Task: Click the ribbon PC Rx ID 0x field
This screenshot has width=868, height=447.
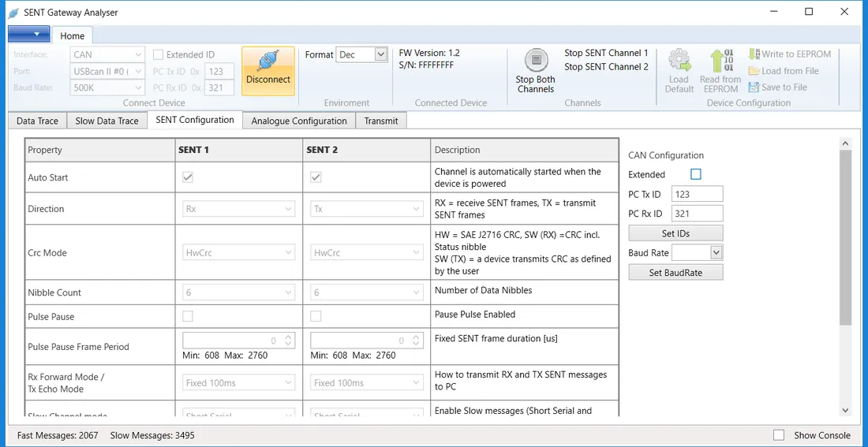Action: [219, 88]
